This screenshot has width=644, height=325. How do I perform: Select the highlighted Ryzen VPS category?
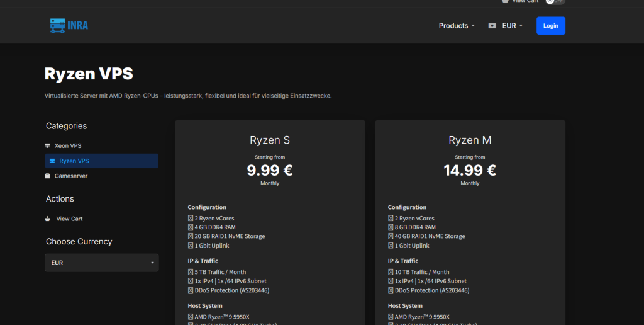click(x=74, y=161)
